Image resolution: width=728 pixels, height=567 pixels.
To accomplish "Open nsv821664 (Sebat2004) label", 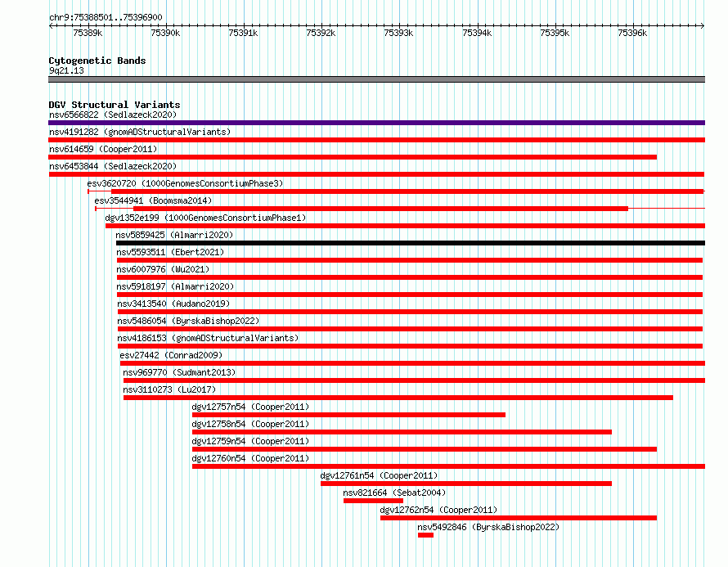I will [x=394, y=493].
